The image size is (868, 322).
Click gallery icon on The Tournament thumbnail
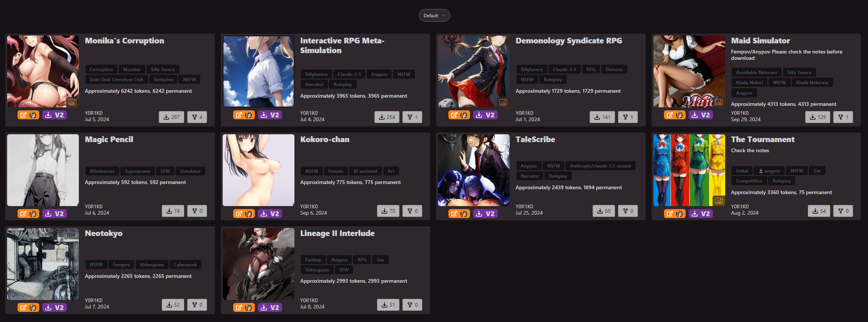point(719,201)
